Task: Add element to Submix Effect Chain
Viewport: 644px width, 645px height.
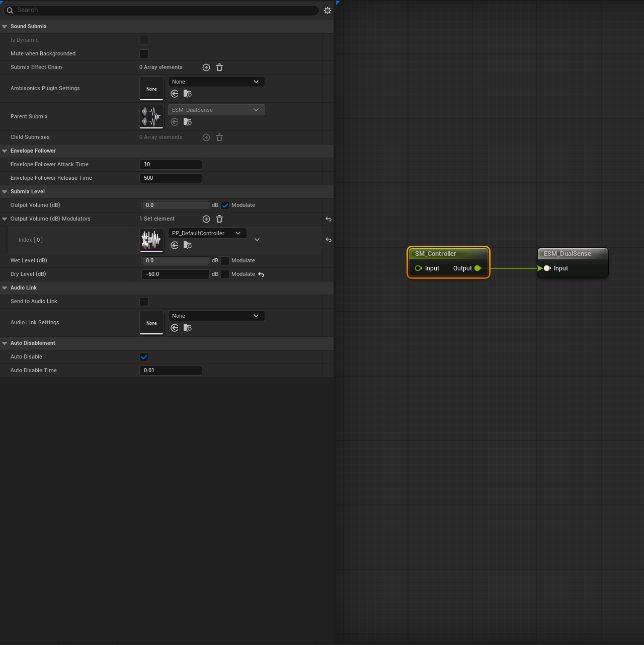Action: tap(206, 67)
